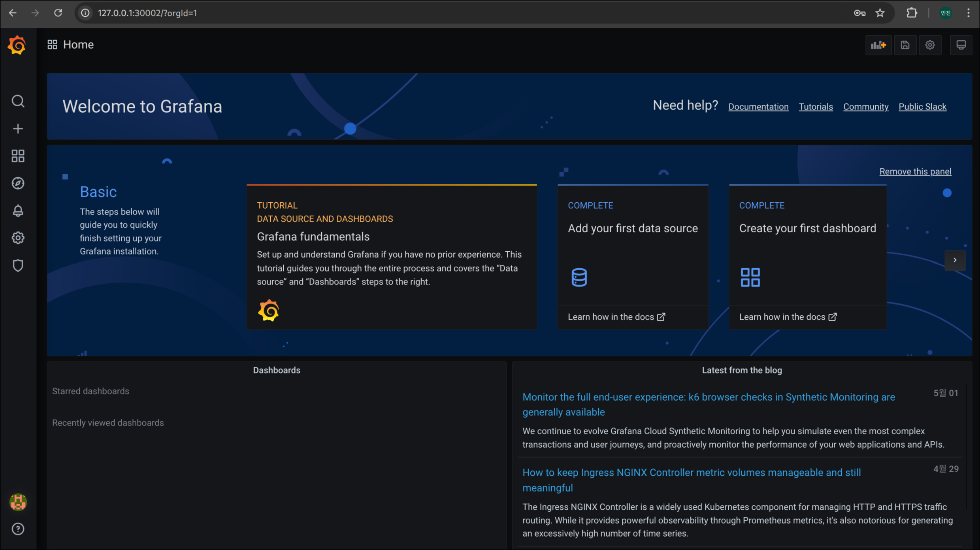Open Add your first data source card

[x=633, y=257]
